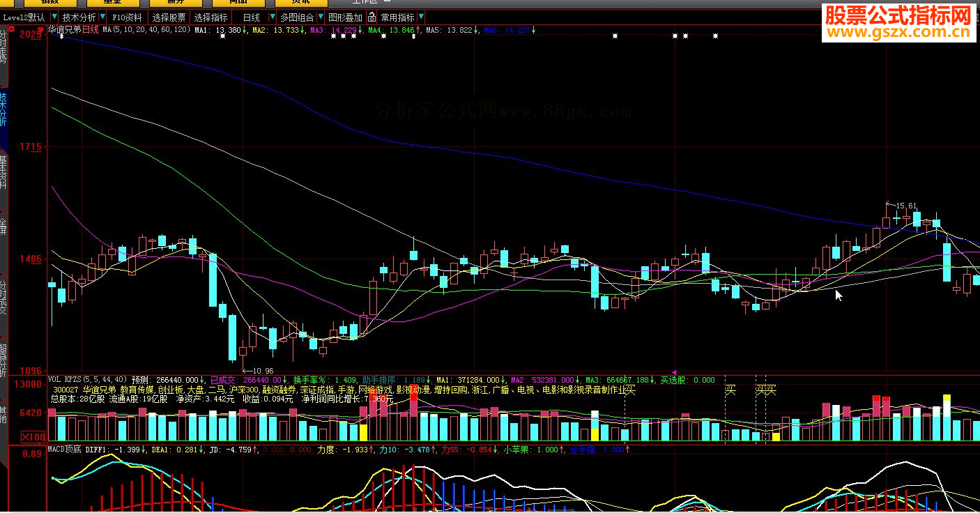Screen dimensions: 980x513
Task: Click the 10.96 low price label
Action: (261, 370)
